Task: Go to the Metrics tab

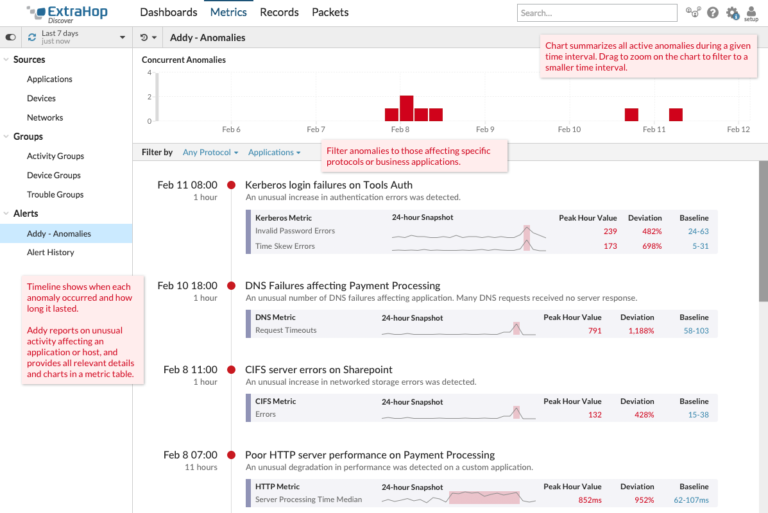Action: [228, 12]
